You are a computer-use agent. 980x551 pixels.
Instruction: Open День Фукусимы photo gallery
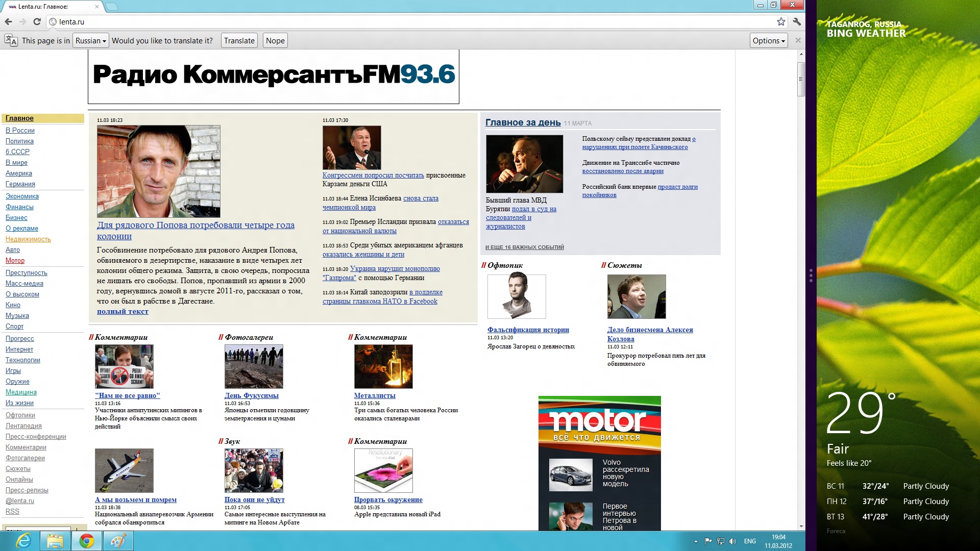(x=252, y=395)
